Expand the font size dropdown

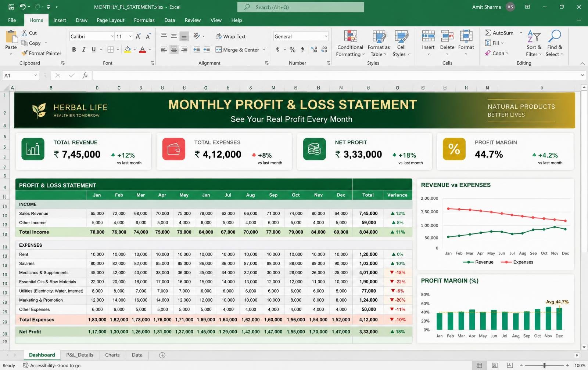coord(130,36)
